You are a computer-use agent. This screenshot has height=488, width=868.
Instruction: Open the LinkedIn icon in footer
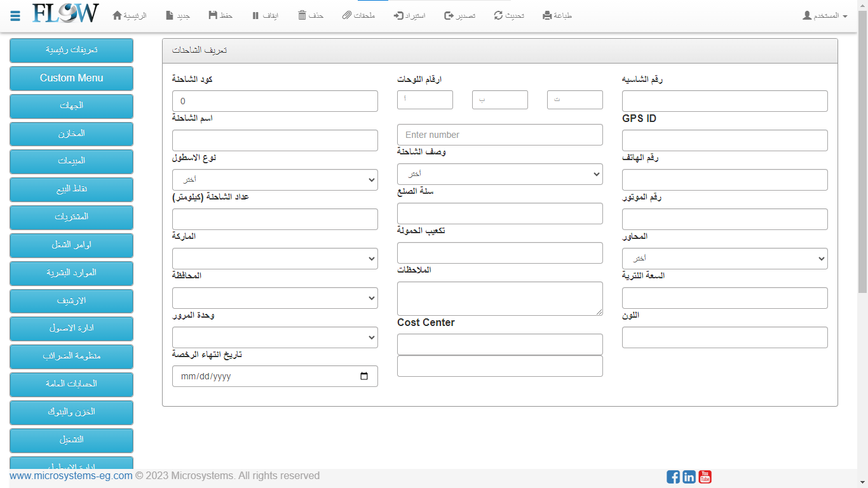point(689,477)
